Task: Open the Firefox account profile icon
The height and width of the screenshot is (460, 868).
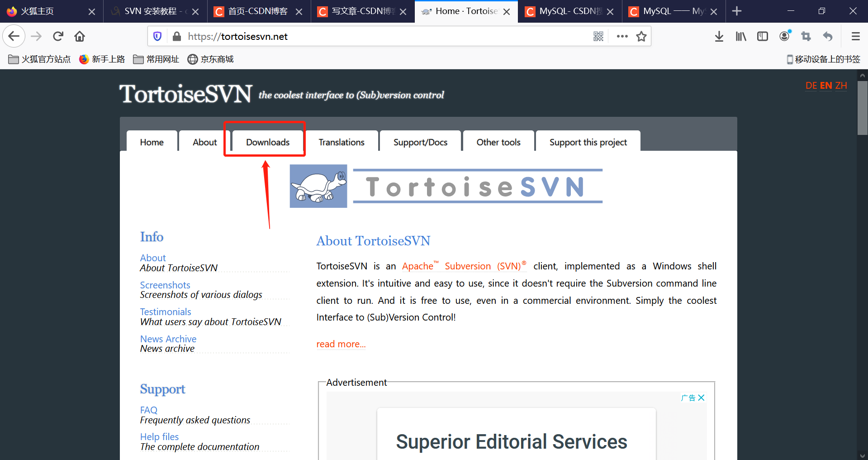Action: (784, 36)
